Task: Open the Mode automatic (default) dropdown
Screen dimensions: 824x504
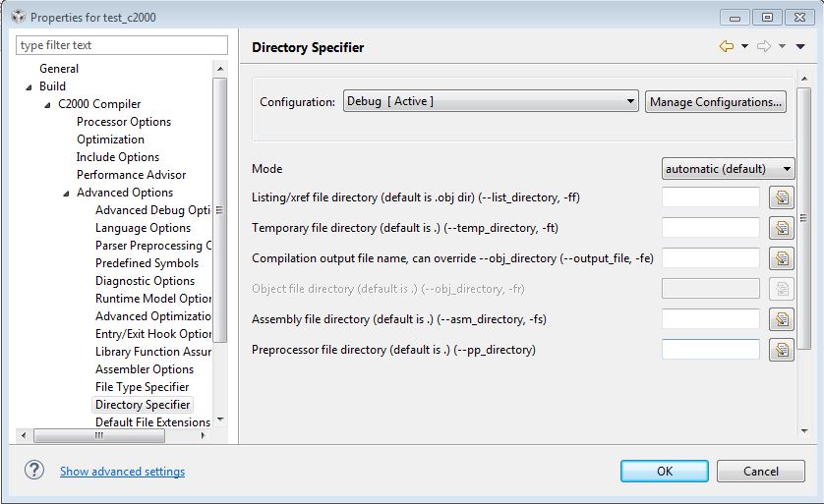Action: pyautogui.click(x=729, y=169)
